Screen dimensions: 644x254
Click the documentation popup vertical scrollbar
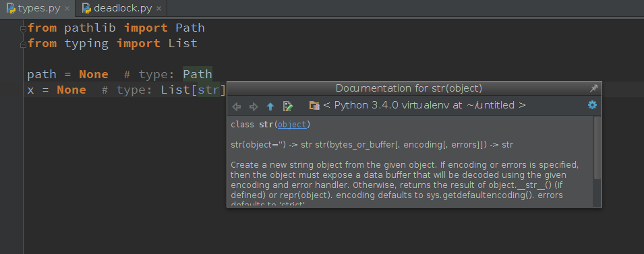pyautogui.click(x=597, y=148)
